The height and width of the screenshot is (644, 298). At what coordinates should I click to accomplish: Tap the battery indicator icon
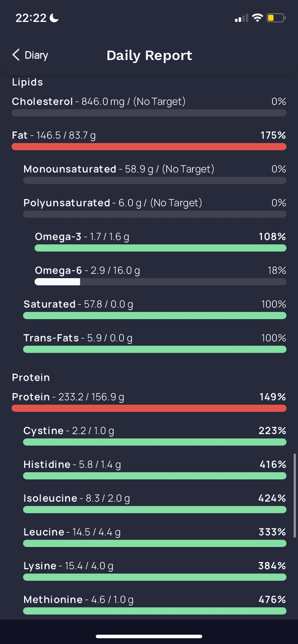point(276,18)
